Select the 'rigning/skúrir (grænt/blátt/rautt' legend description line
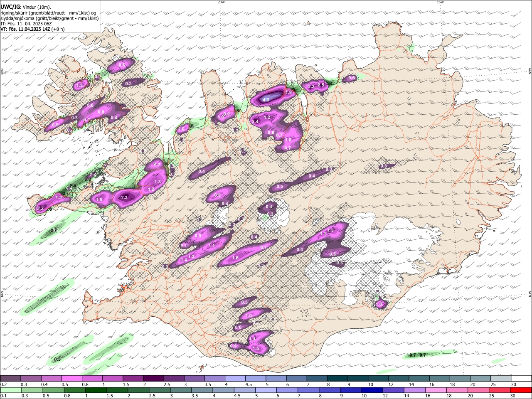Screen dimensions: 532x399 tap(48, 13)
